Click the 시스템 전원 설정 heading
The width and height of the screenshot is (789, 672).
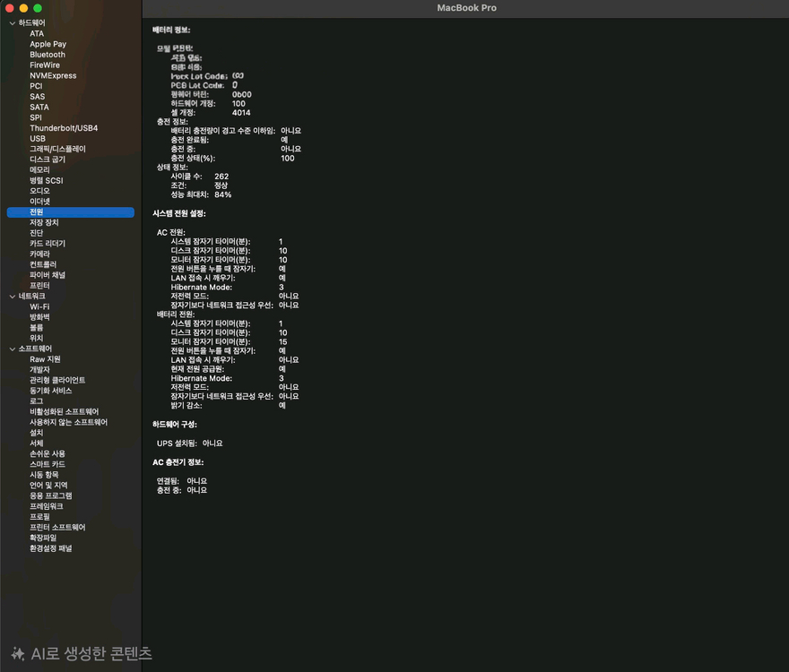pyautogui.click(x=179, y=214)
